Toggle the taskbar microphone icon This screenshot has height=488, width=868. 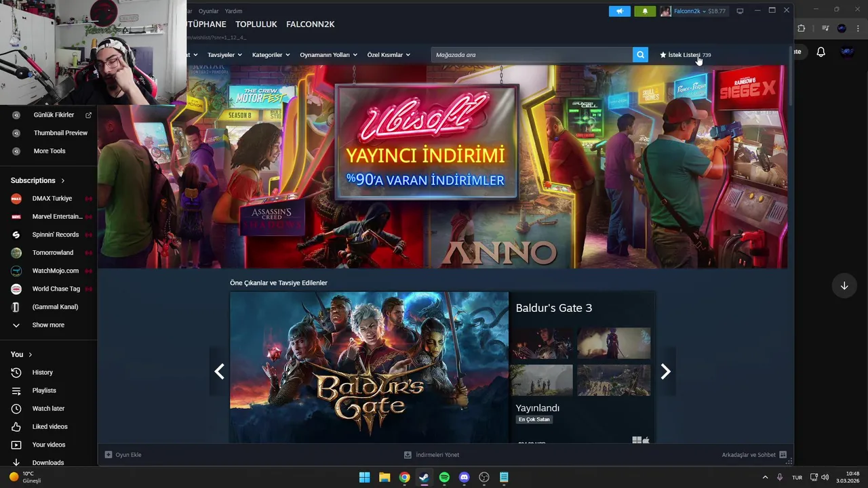(780, 477)
